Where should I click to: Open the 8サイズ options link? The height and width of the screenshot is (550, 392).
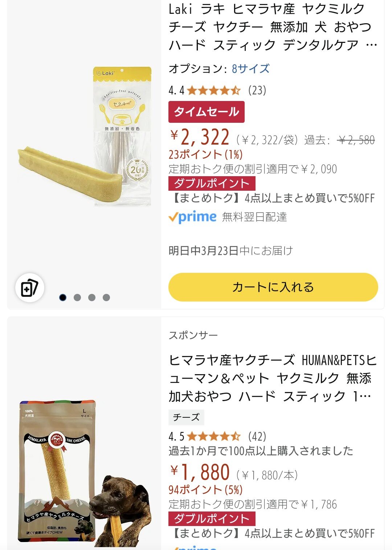pos(250,69)
